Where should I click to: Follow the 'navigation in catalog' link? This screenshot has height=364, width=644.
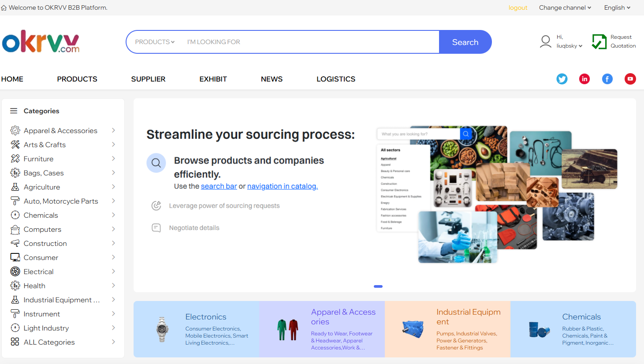[282, 186]
